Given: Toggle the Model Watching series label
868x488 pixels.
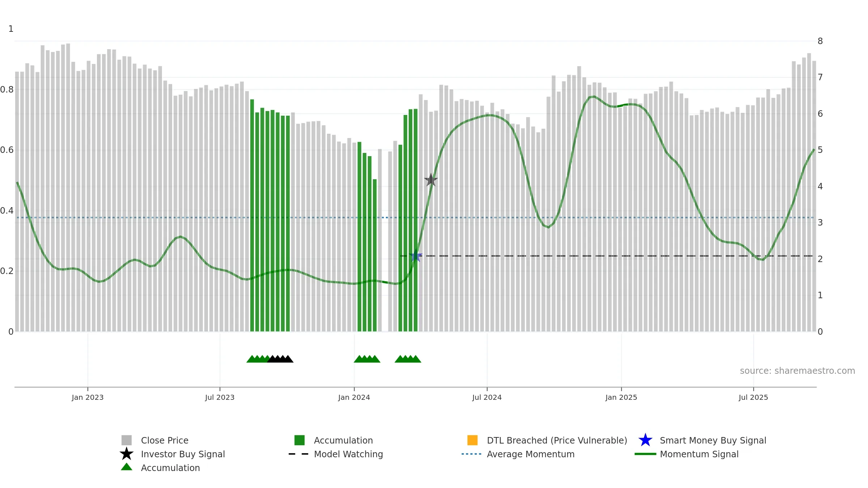Looking at the screenshot, I should pos(348,454).
